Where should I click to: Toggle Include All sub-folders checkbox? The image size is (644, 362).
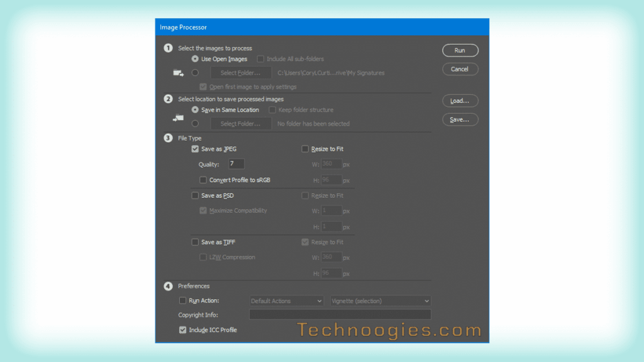pyautogui.click(x=260, y=59)
